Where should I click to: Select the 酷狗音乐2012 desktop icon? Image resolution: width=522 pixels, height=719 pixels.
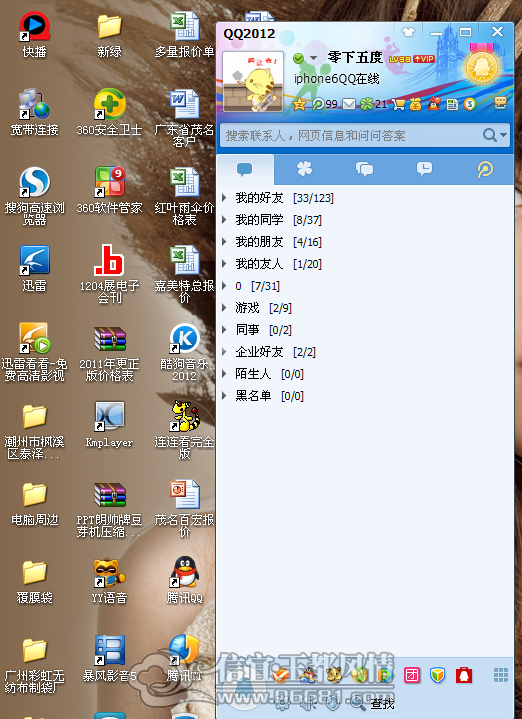point(184,352)
